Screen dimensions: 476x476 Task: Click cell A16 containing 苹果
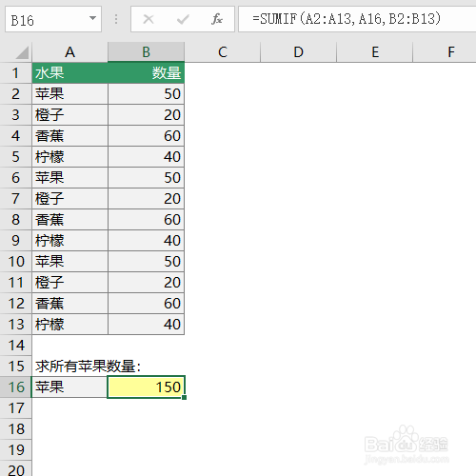69,387
